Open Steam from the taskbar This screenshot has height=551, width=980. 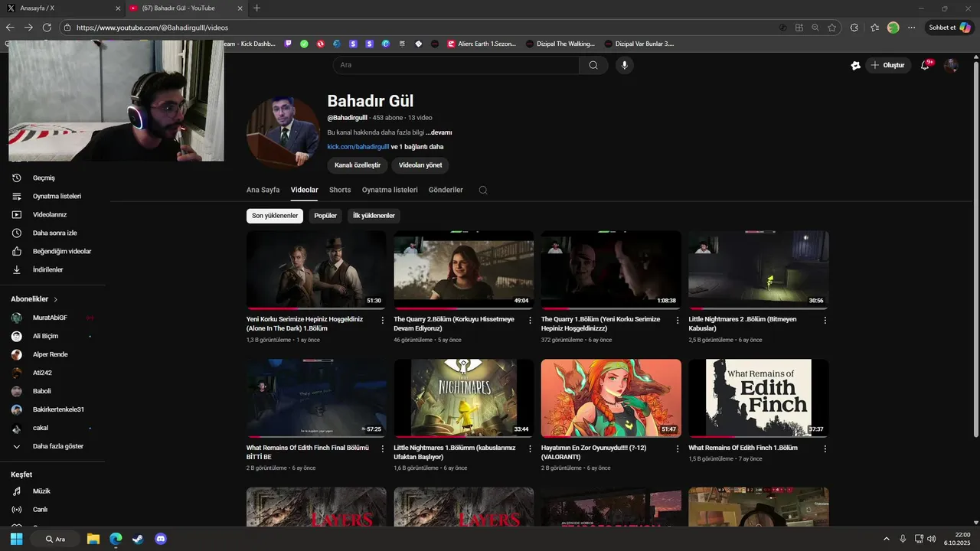coord(138,539)
